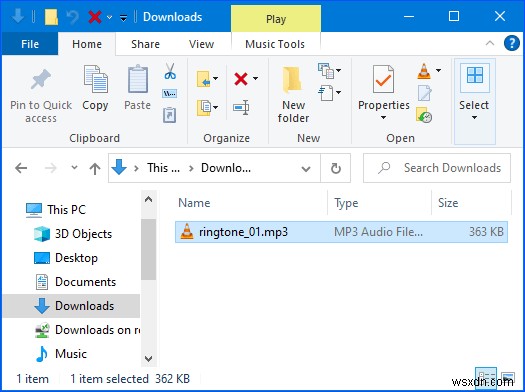Expand the Copy to dropdown arrow
The image size is (525, 392).
tap(216, 107)
